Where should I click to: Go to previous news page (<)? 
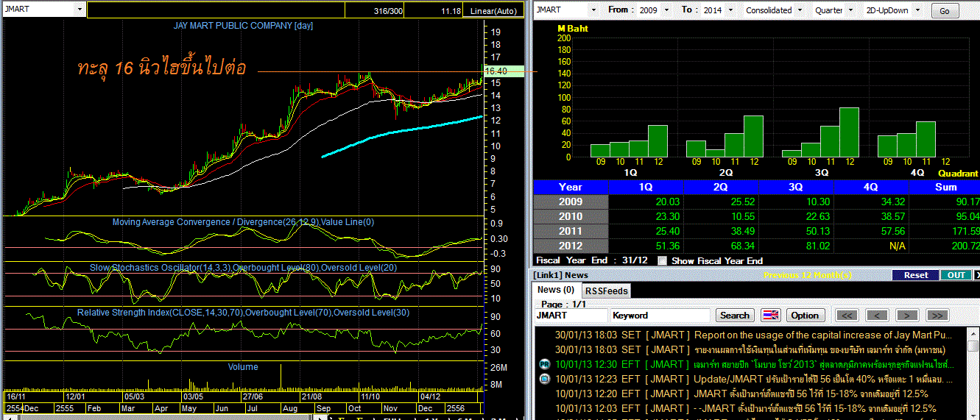click(877, 316)
